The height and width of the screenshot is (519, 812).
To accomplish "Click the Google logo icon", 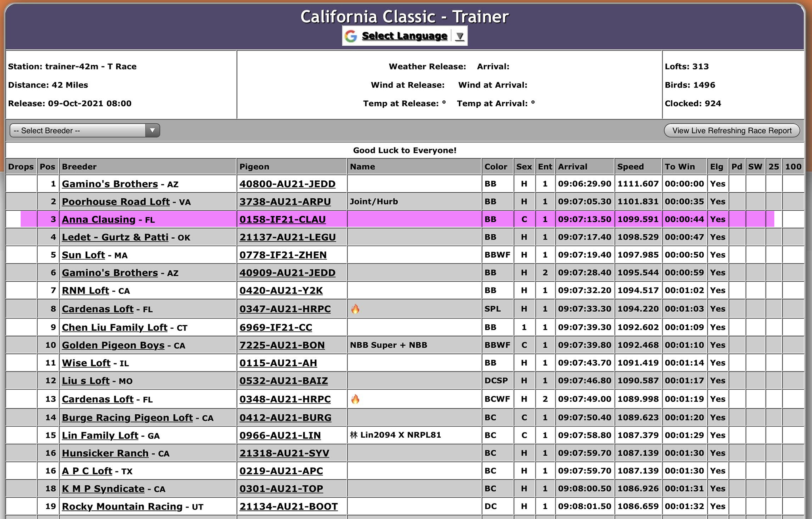I will pyautogui.click(x=351, y=36).
